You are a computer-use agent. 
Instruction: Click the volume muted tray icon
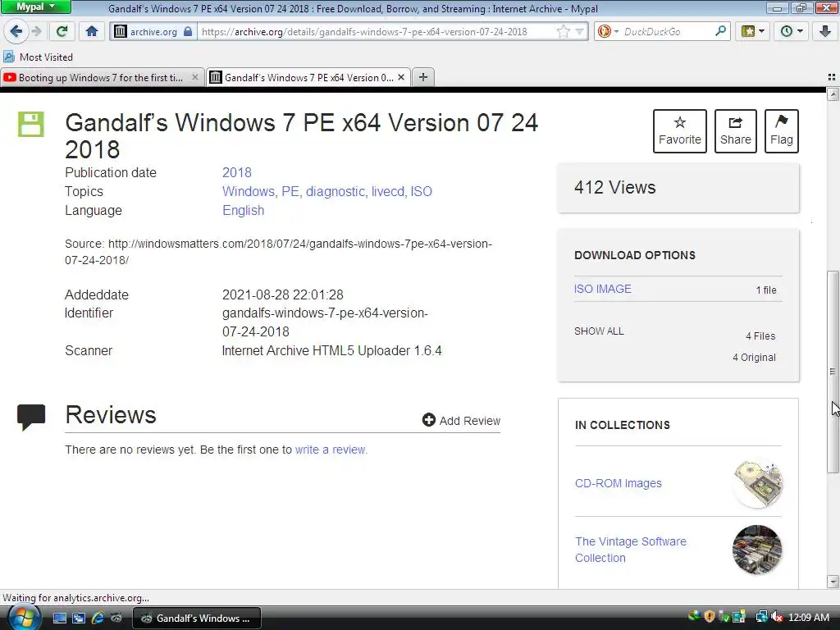coord(778,617)
